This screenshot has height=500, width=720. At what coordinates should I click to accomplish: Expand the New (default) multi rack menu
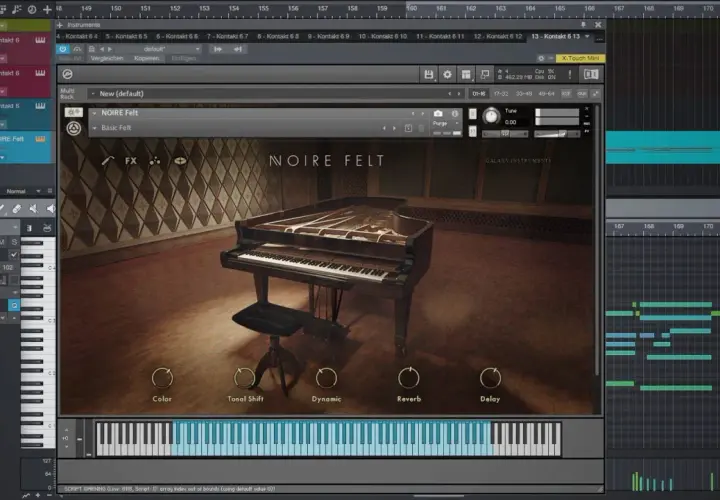click(93, 94)
